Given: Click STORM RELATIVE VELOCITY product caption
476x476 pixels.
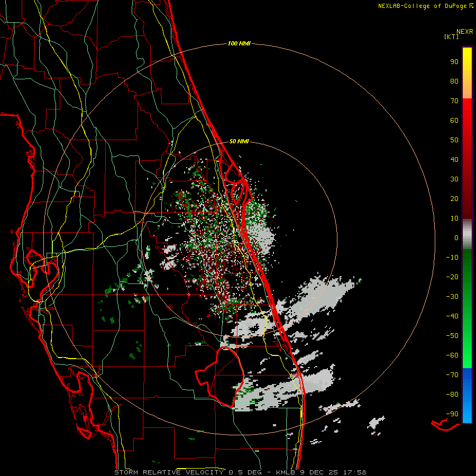Looking at the screenshot, I should pyautogui.click(x=169, y=472).
